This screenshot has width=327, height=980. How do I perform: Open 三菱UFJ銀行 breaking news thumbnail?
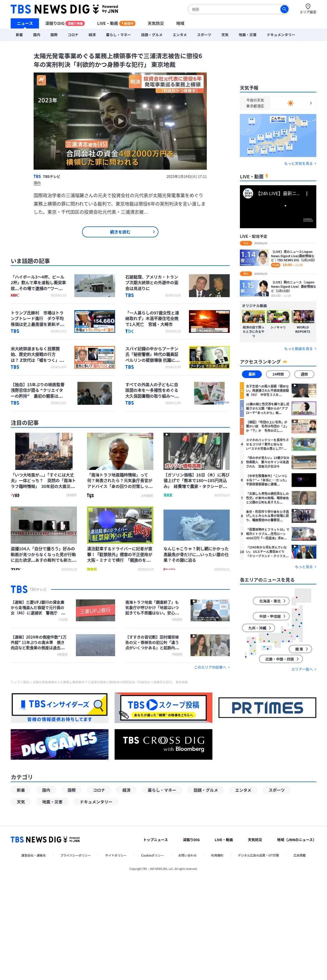pos(95,610)
